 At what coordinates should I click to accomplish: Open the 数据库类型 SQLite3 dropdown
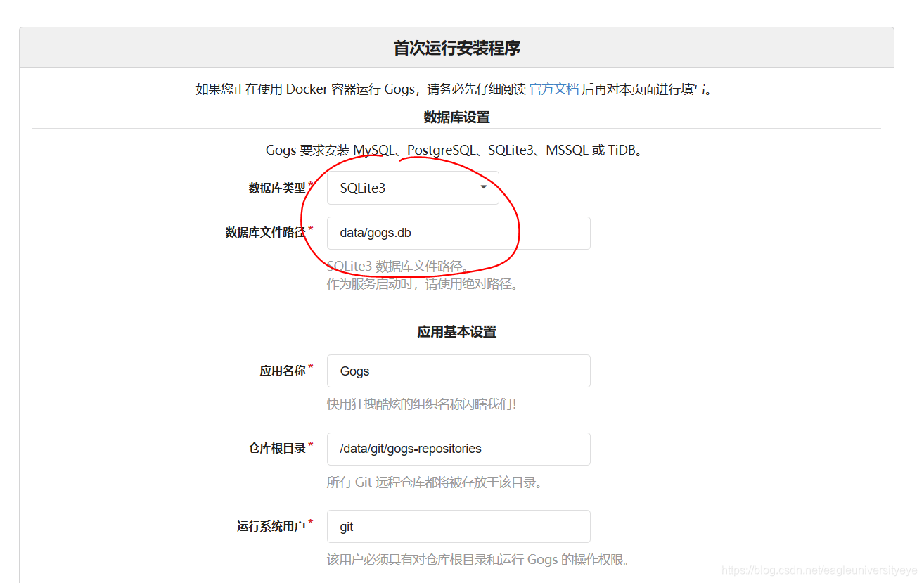[413, 188]
